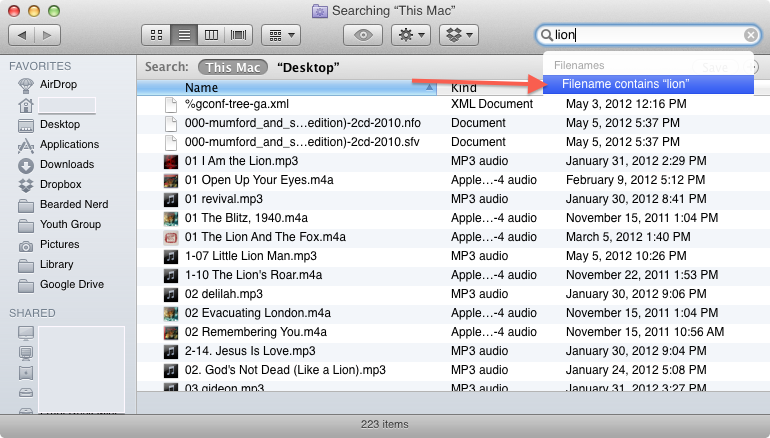Click the Pictures camera icon
The height and width of the screenshot is (438, 770).
[x=26, y=246]
